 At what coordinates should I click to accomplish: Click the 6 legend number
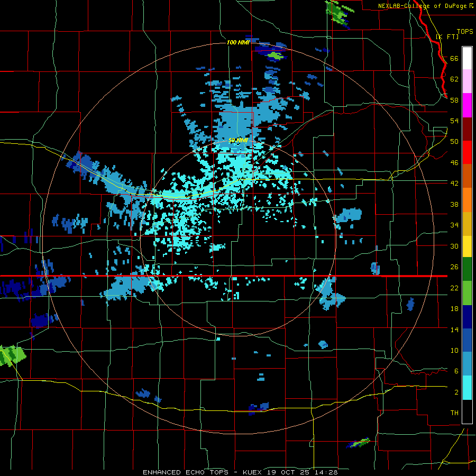tap(456, 371)
